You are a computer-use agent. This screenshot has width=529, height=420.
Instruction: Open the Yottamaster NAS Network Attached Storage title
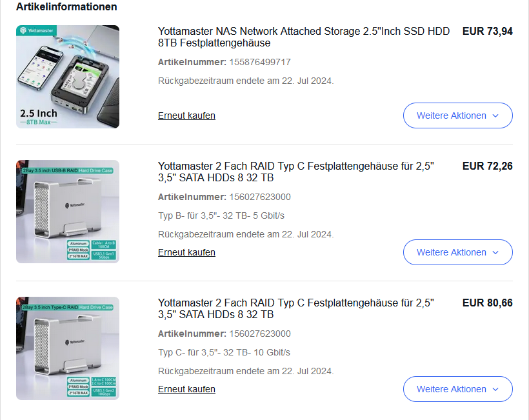(x=304, y=37)
